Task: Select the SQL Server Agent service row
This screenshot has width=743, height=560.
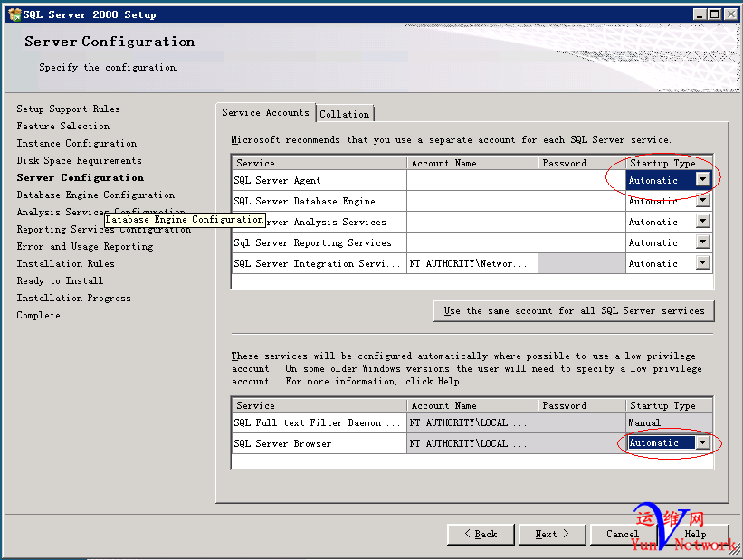Action: [319, 180]
